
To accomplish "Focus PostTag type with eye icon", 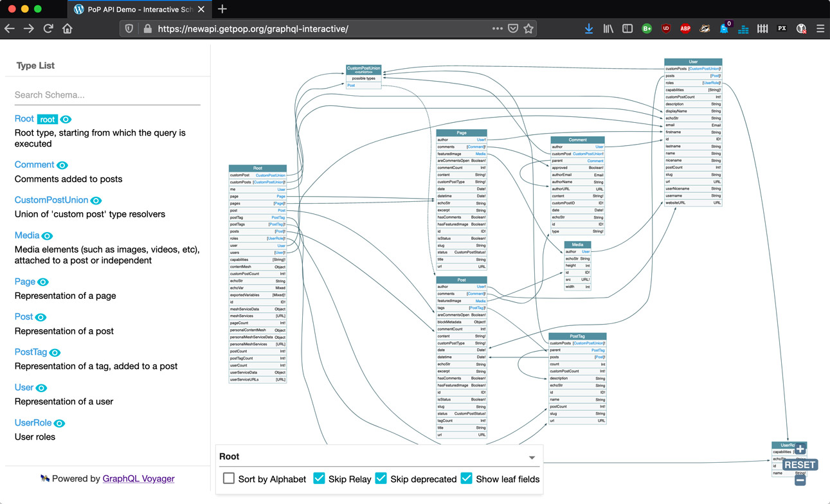I will point(55,353).
